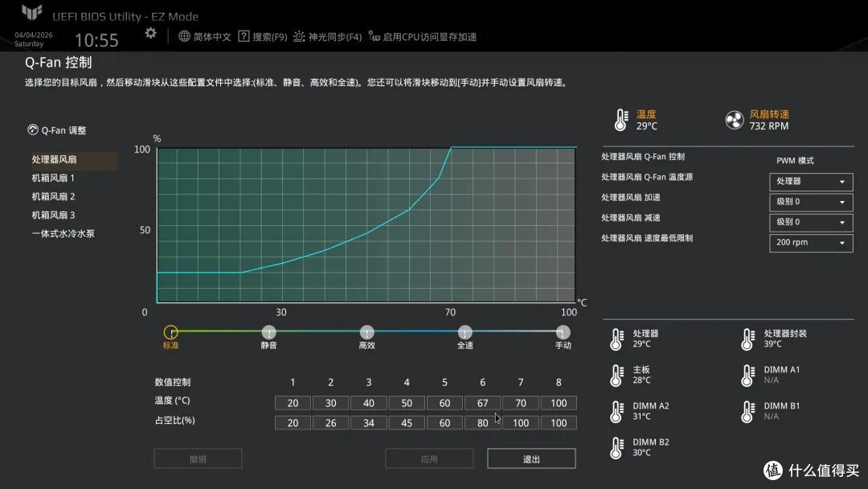This screenshot has width=868, height=489.
Task: Select 机箱风扇 3 in fan list
Action: coord(53,215)
